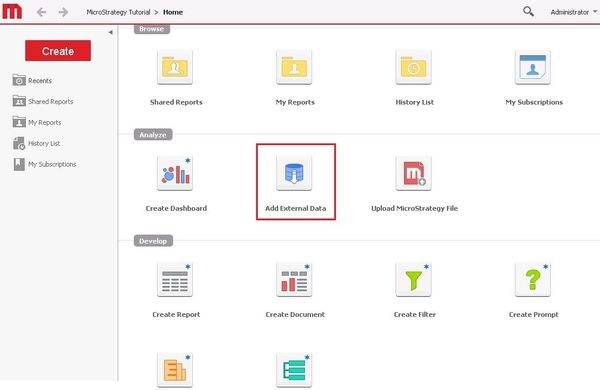600x390 pixels.
Task: Click the Upload MicroStrategy File icon
Action: click(x=414, y=173)
